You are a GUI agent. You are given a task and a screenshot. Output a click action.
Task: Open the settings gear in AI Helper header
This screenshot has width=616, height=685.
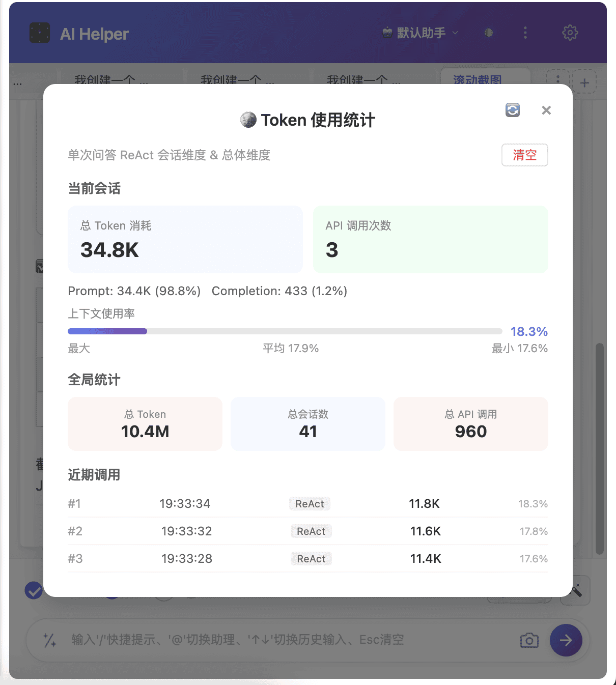tap(570, 33)
